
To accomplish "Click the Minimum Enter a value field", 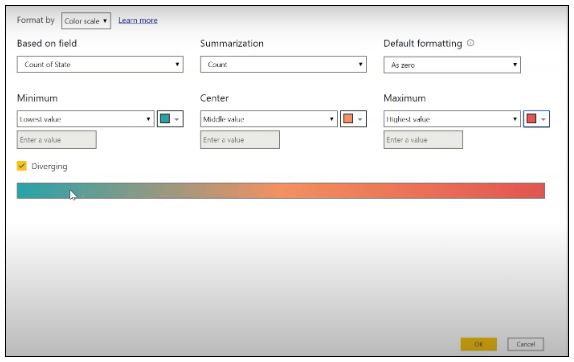I will tap(57, 140).
